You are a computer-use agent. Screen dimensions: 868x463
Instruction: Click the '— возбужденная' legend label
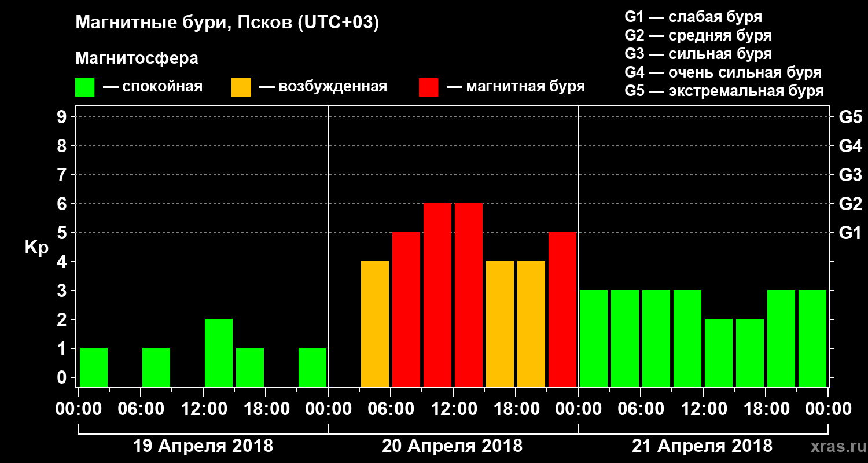322,87
